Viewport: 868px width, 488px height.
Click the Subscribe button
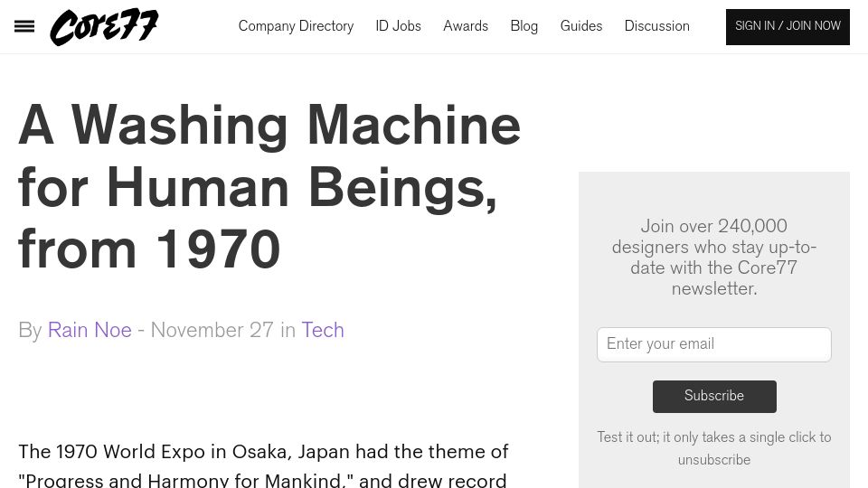714,396
